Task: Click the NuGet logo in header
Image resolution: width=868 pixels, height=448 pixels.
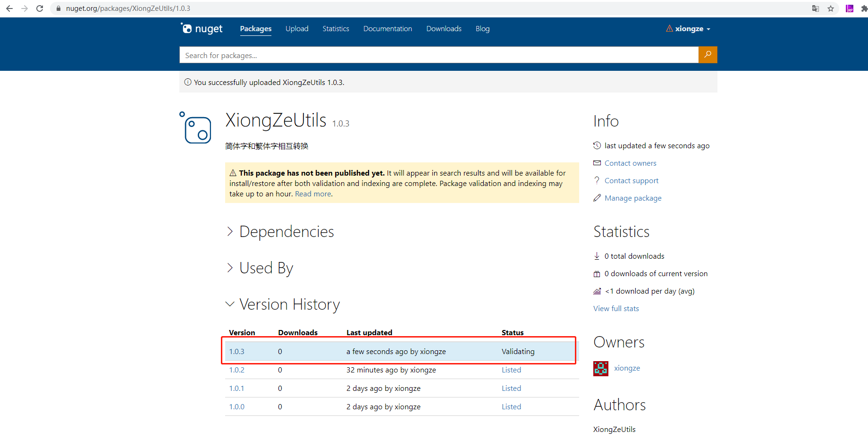Action: [202, 29]
